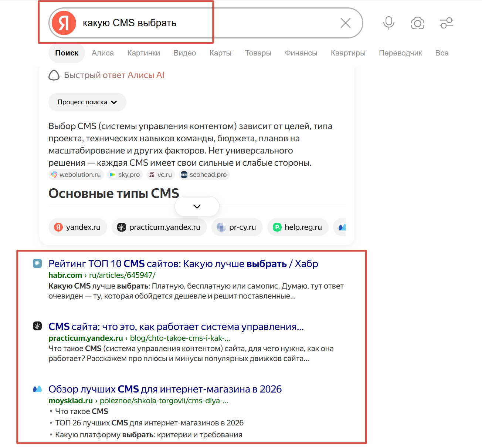Screen dimensions: 482x448
Task: Click the snippet starting Что такое CMS (система
Action: coord(191,354)
